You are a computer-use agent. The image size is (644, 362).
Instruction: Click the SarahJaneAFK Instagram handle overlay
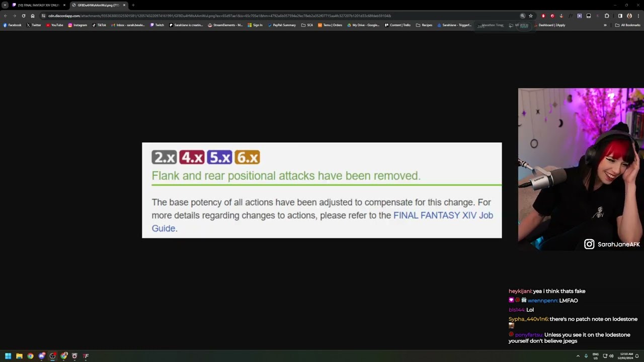pos(612,244)
